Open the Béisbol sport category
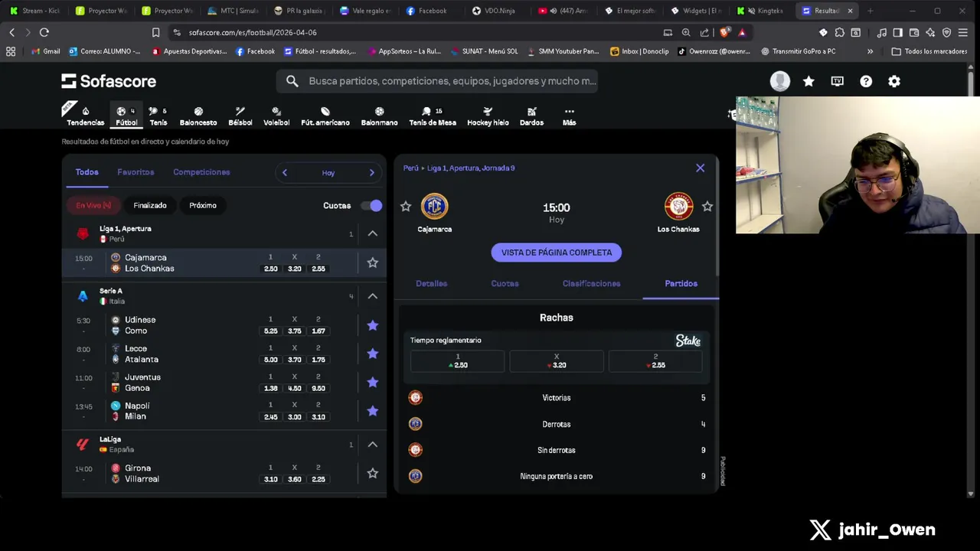Screen dimensions: 980x551 coord(240,116)
